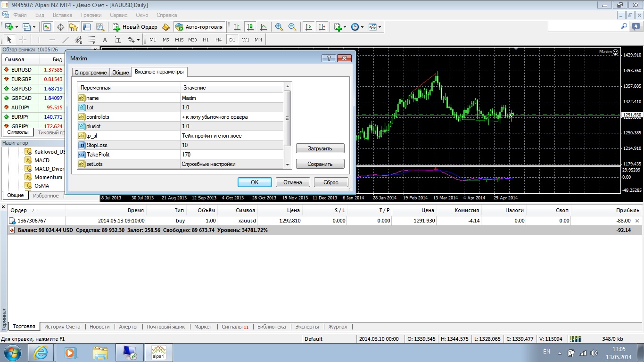Click the text label 'A' tool
The image size is (644, 362).
click(x=105, y=40)
